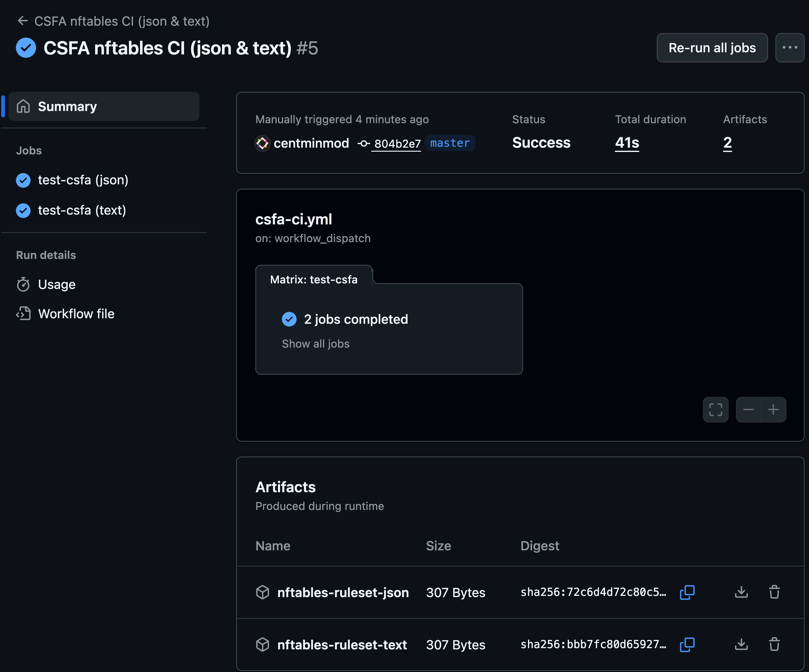
Task: Click the package icon for nftables-ruleset-text
Action: [x=263, y=645]
